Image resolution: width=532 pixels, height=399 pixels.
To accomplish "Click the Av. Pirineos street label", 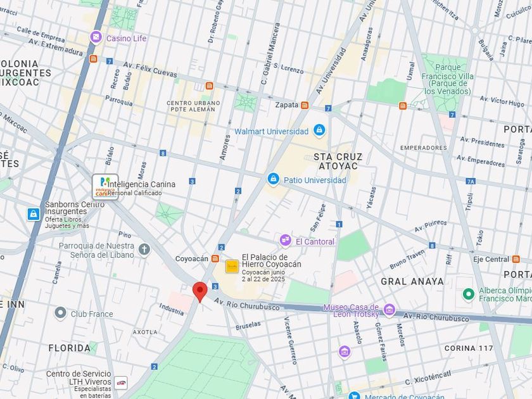I will pyautogui.click(x=431, y=226).
